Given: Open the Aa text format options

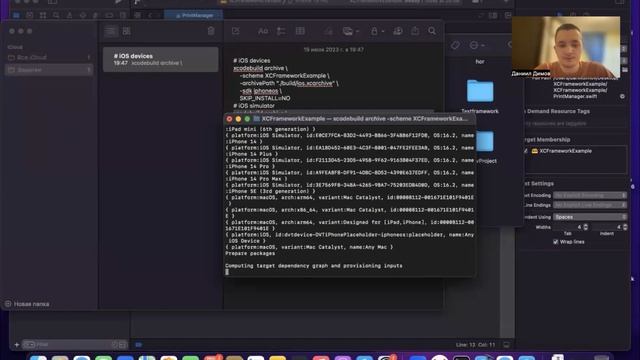Looking at the screenshot, I should click(x=263, y=31).
